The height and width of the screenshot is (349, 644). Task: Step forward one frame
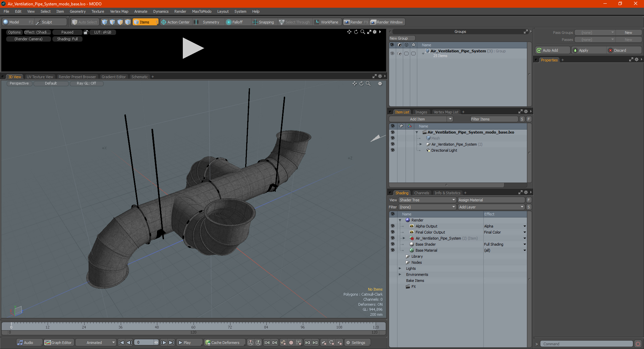tap(163, 343)
